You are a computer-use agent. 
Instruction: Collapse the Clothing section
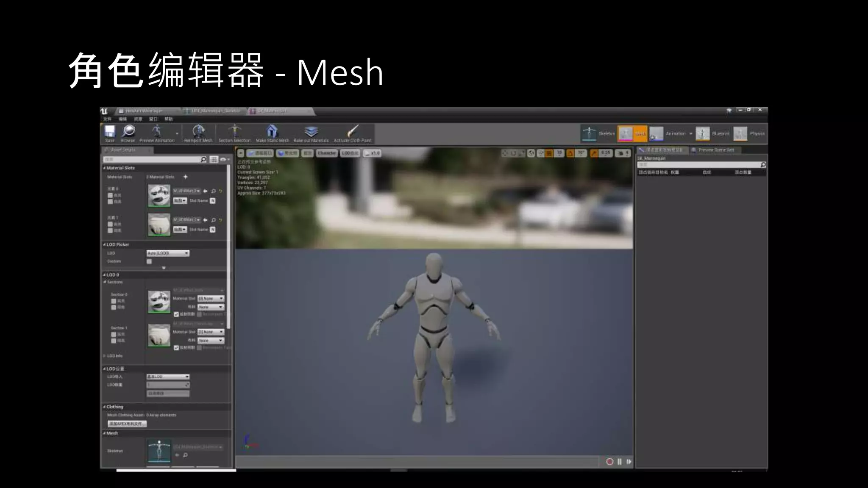tap(104, 407)
